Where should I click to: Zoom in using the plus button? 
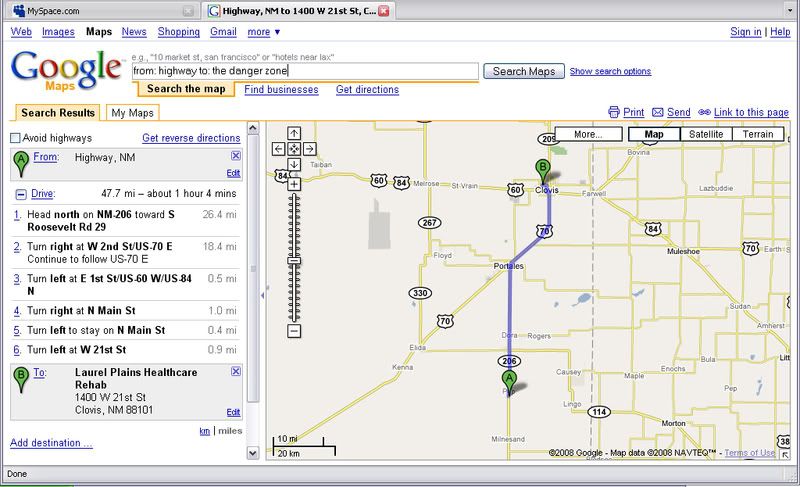(294, 184)
